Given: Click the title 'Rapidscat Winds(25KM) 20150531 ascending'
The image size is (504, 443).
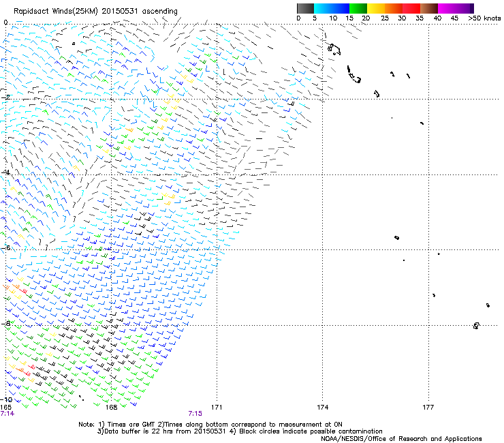Looking at the screenshot, I should pyautogui.click(x=95, y=12).
